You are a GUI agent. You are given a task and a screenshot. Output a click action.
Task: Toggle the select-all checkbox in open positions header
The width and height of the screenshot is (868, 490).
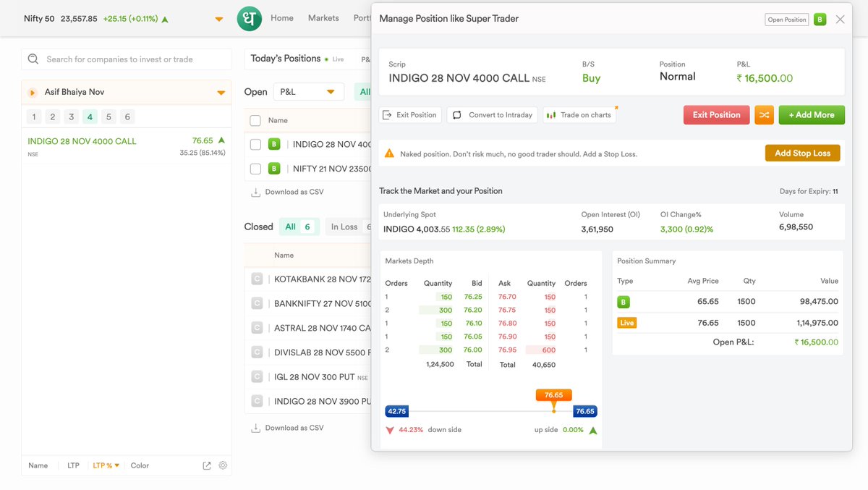[255, 120]
